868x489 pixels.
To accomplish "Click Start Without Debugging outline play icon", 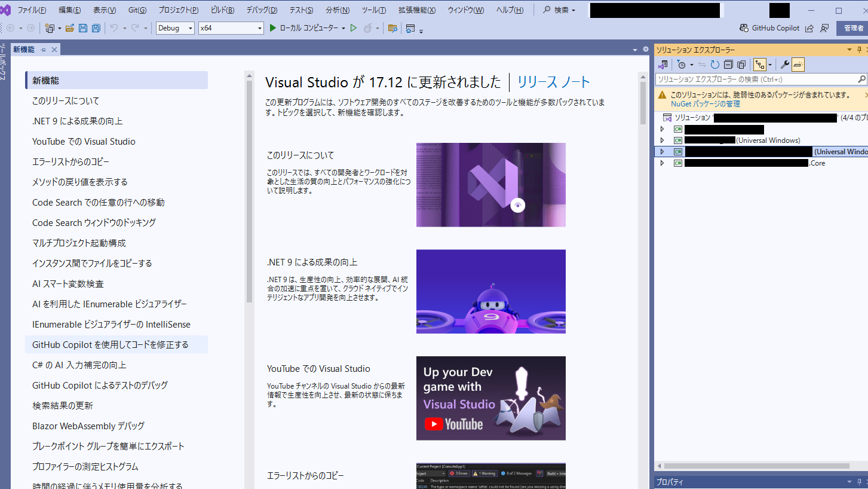I will (x=353, y=28).
